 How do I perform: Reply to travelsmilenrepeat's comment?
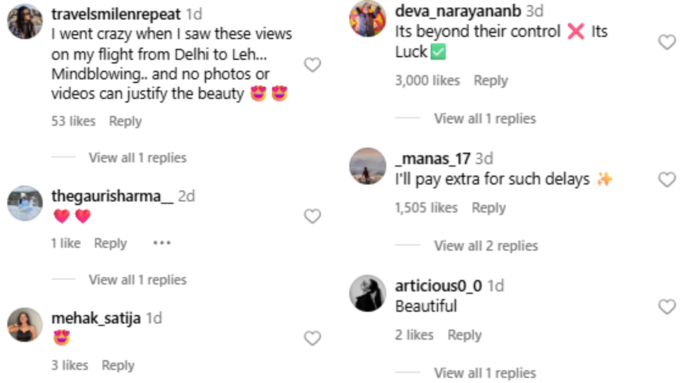[x=125, y=121]
